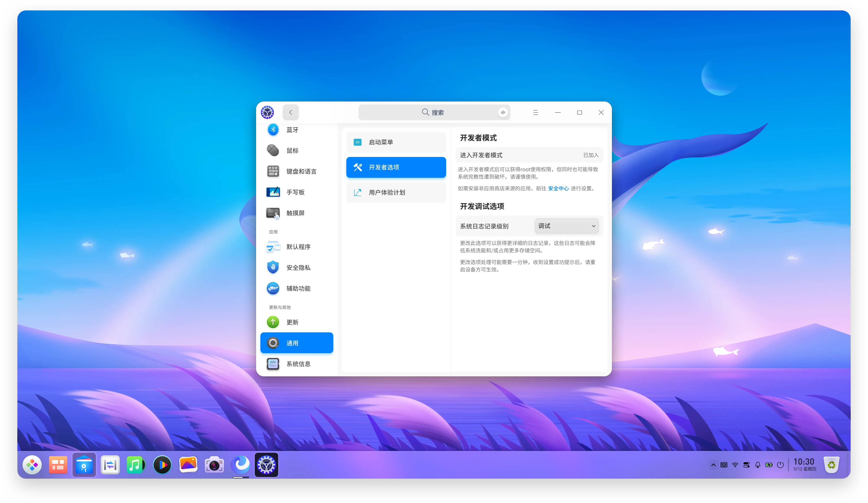Click the 系统日志记录级别 label
Image resolution: width=868 pixels, height=503 pixels.
point(484,226)
